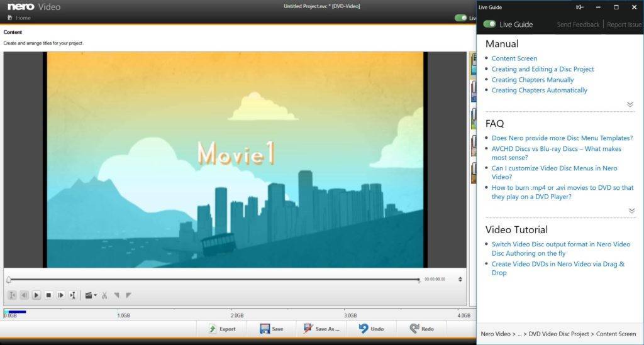
Task: Open the Creating Chapters Manually link
Action: [x=532, y=80]
